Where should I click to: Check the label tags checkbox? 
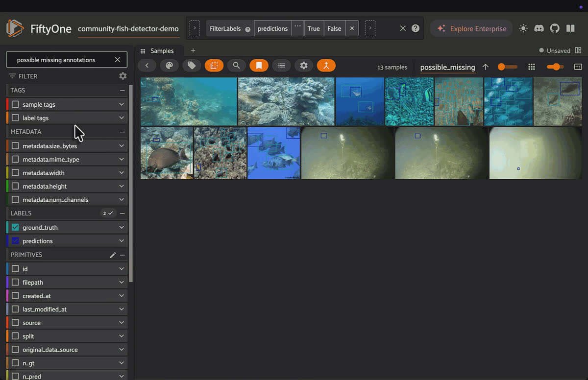(x=16, y=118)
